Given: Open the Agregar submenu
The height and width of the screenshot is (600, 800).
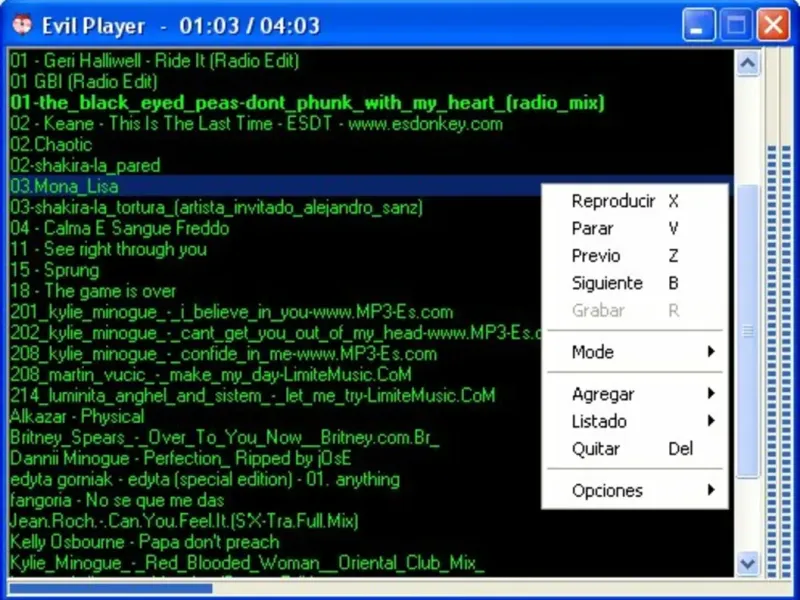Looking at the screenshot, I should click(635, 394).
